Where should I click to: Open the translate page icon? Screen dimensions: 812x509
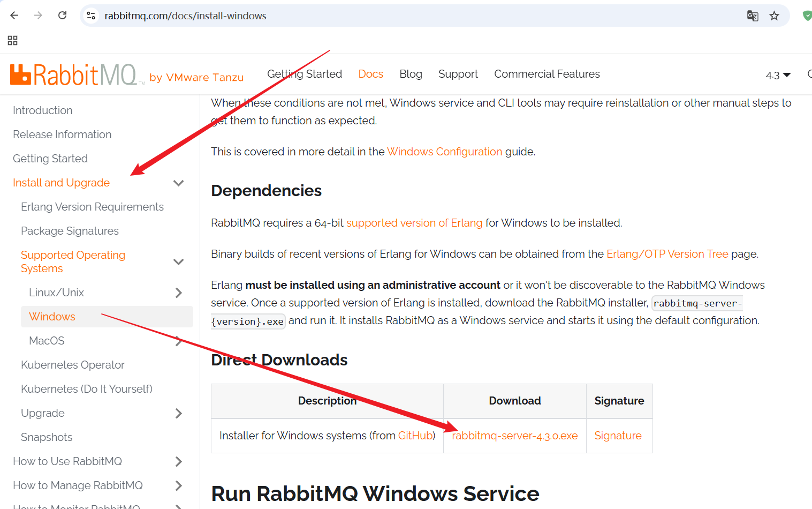click(753, 16)
